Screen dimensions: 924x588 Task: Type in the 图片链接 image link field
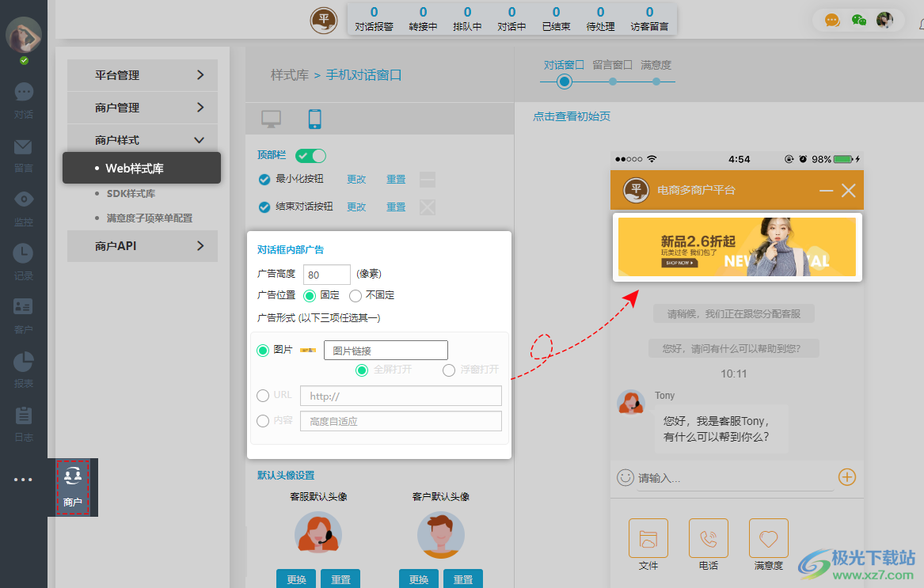pyautogui.click(x=386, y=349)
